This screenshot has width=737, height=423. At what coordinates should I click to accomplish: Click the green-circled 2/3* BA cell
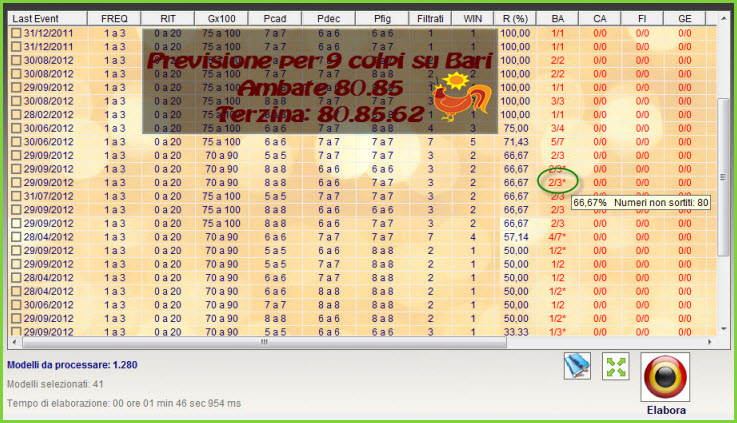pyautogui.click(x=557, y=183)
